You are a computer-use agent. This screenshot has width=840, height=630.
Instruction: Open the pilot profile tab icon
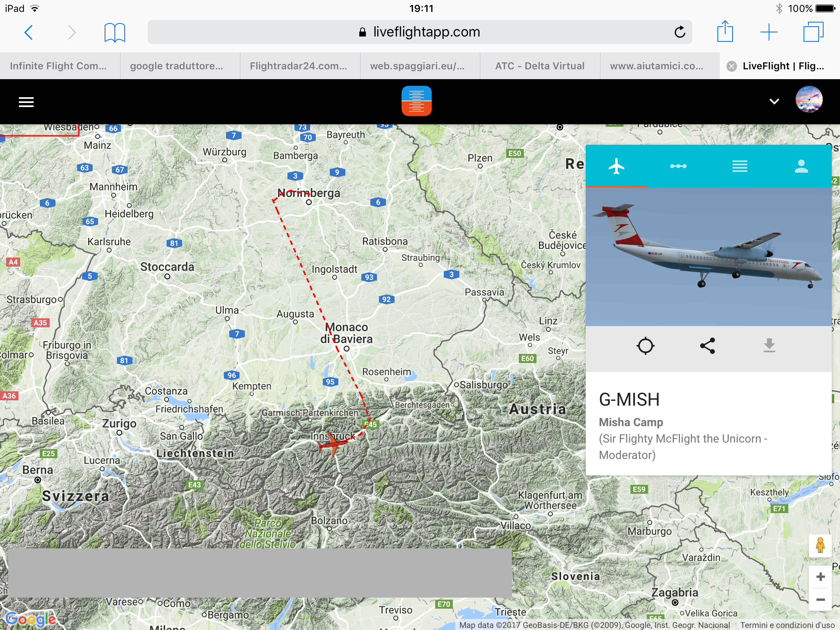(801, 166)
